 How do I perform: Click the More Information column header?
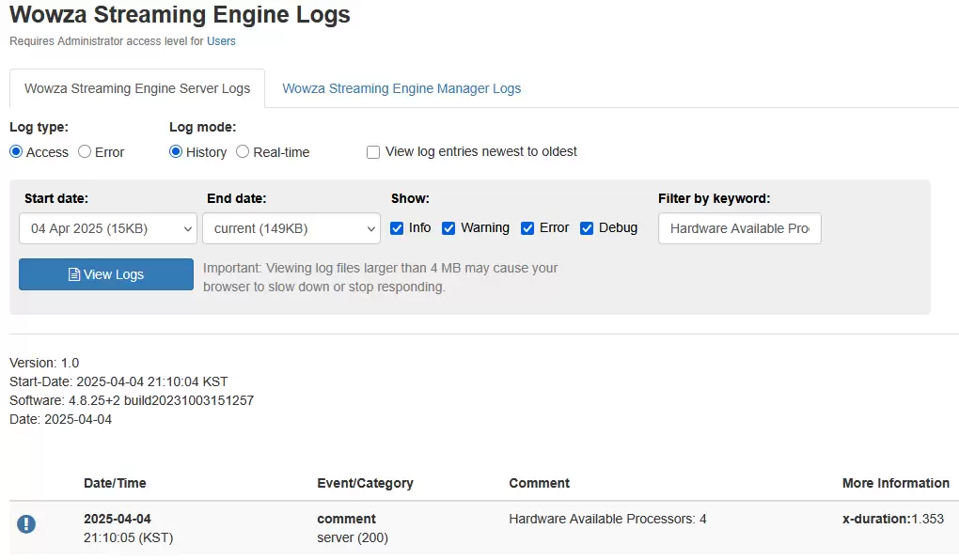point(895,483)
